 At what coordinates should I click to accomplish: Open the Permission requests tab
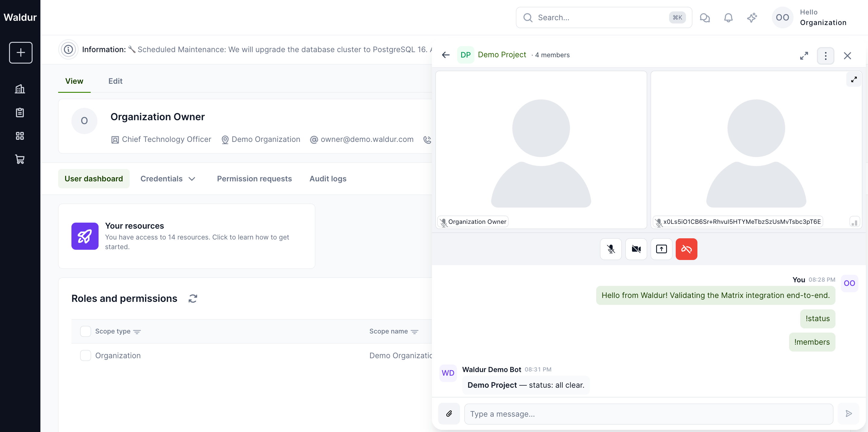pyautogui.click(x=254, y=179)
